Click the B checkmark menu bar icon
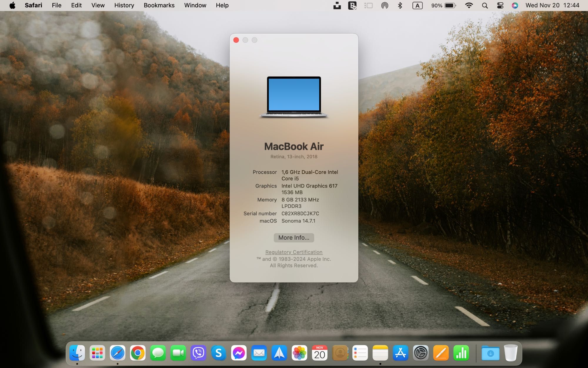This screenshot has width=588, height=368. (x=352, y=5)
